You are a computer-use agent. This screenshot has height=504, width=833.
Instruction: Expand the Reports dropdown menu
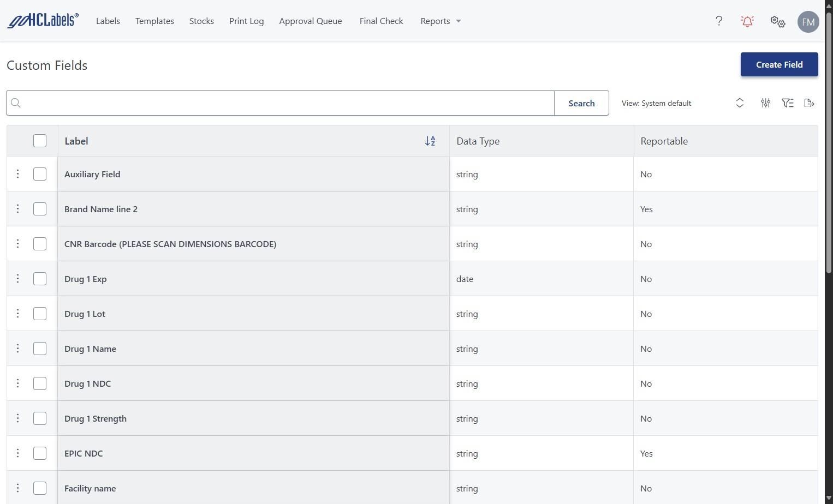pyautogui.click(x=441, y=21)
